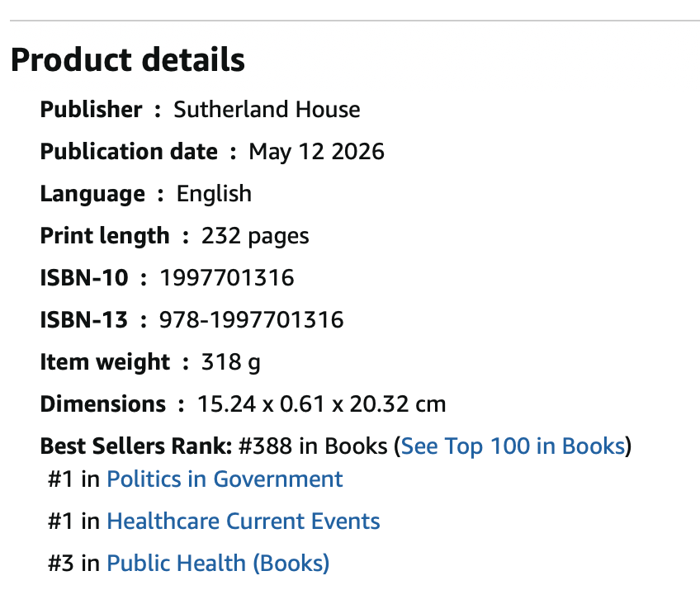This screenshot has height=604, width=700.
Task: Open the Politics in Government category link
Action: click(225, 479)
